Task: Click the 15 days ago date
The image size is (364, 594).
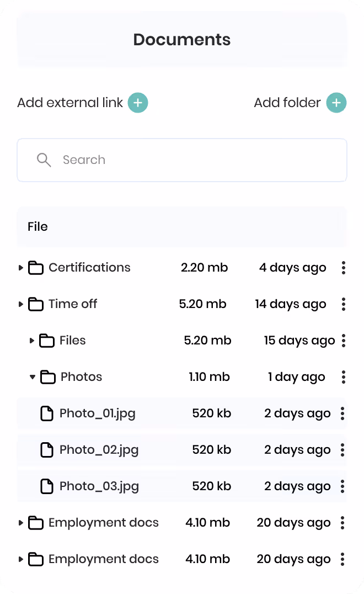Action: 299,341
